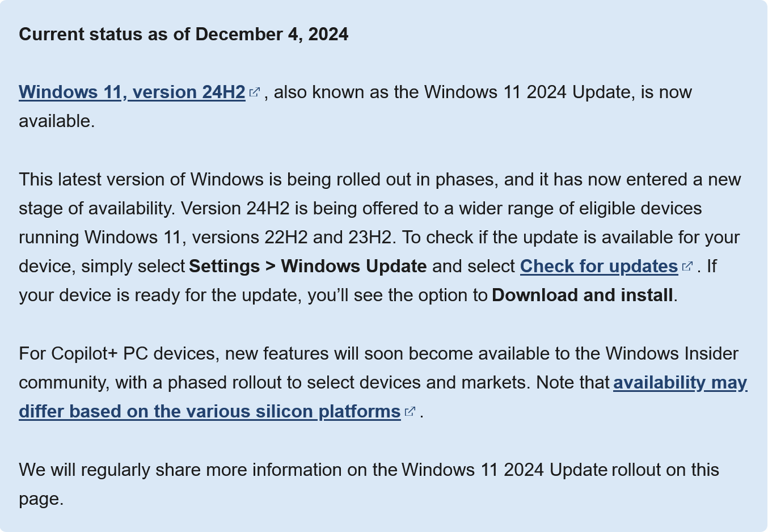The image size is (768, 532).
Task: Follow the 'availability may' link text
Action: (x=680, y=382)
